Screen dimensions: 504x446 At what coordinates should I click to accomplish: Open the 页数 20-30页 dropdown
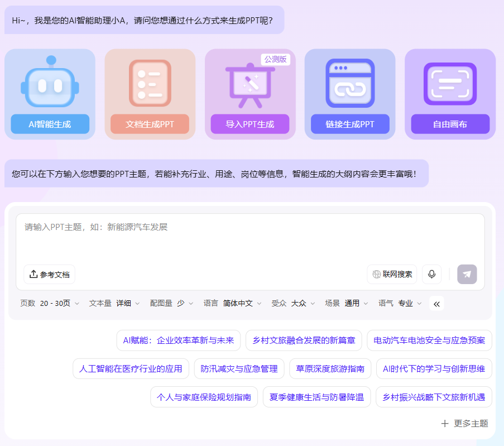[50, 303]
